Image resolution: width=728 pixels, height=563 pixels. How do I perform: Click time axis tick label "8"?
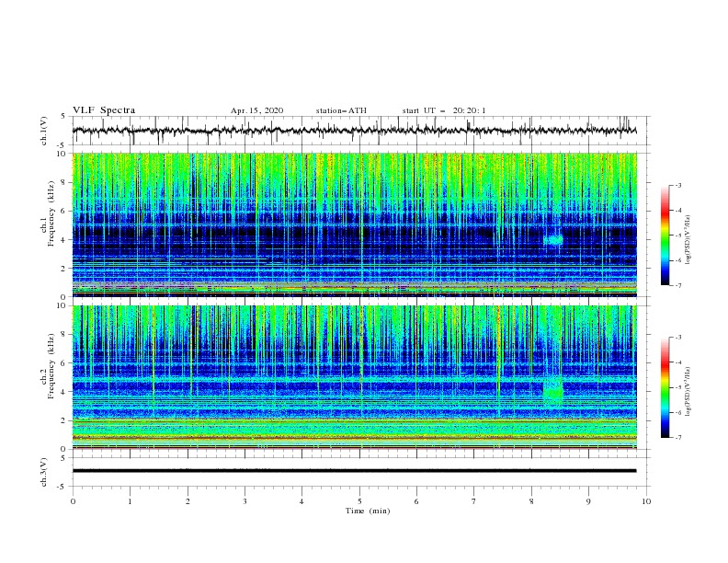point(531,501)
